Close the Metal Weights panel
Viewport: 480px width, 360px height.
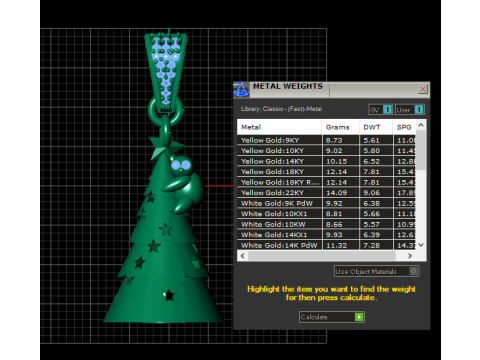click(x=423, y=89)
